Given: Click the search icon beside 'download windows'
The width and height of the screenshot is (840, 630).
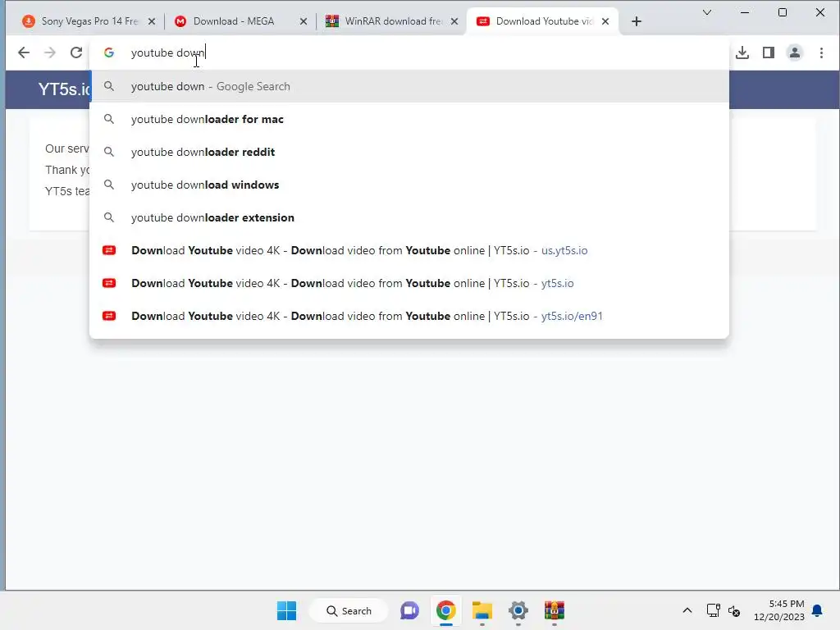Looking at the screenshot, I should [x=109, y=185].
